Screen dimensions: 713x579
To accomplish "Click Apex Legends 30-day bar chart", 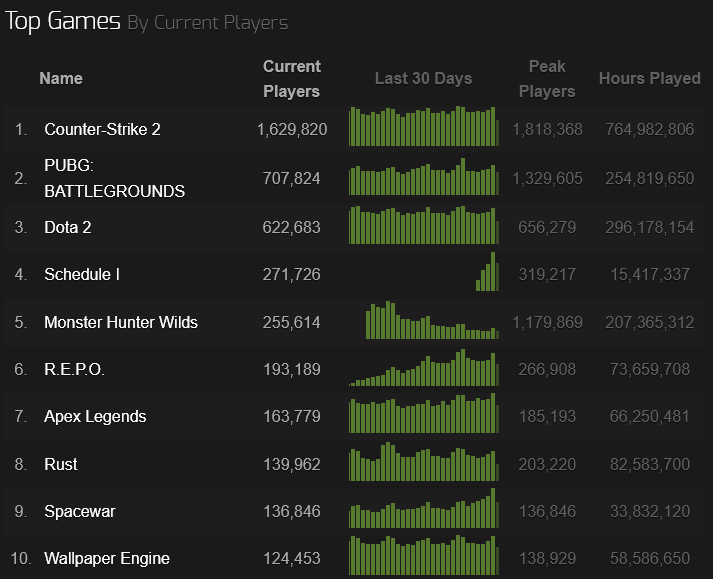I will [x=424, y=413].
